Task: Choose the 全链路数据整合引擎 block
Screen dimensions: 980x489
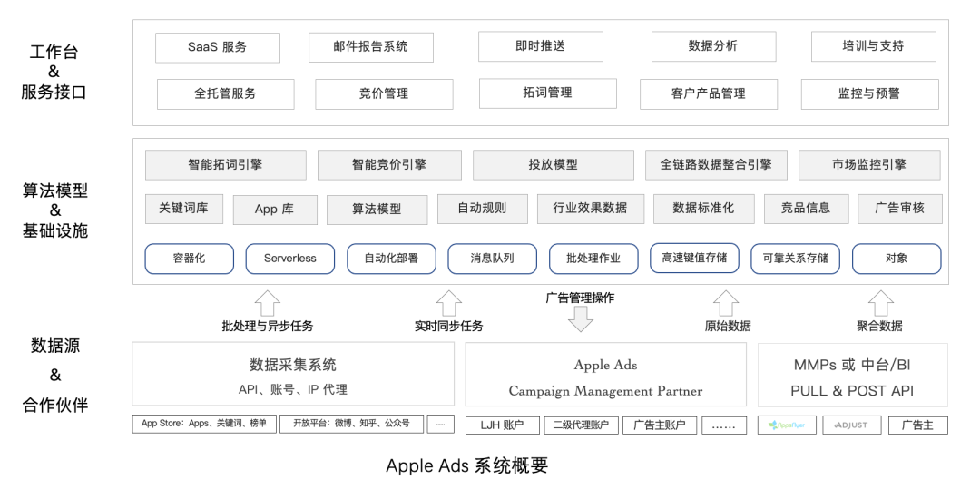Action: coord(716,165)
